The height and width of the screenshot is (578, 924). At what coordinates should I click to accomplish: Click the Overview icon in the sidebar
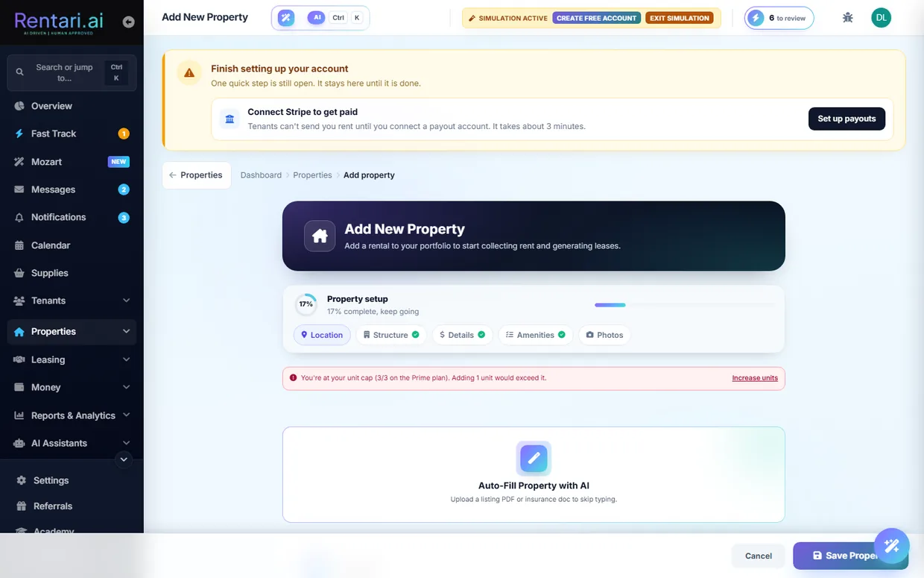pos(19,106)
